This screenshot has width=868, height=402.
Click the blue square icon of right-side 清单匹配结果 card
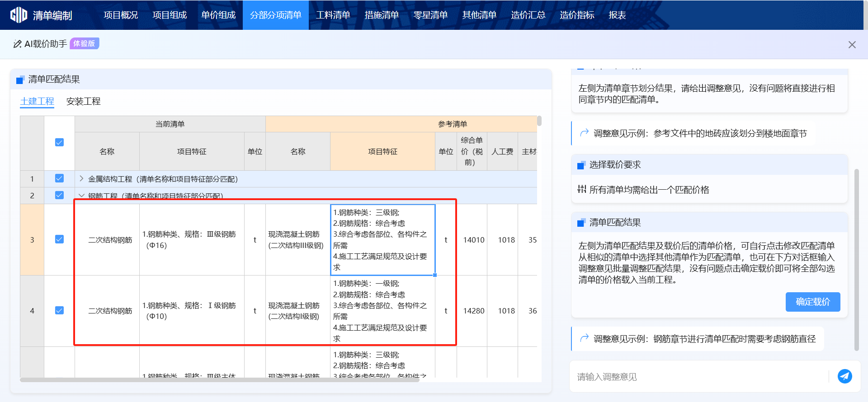point(581,223)
